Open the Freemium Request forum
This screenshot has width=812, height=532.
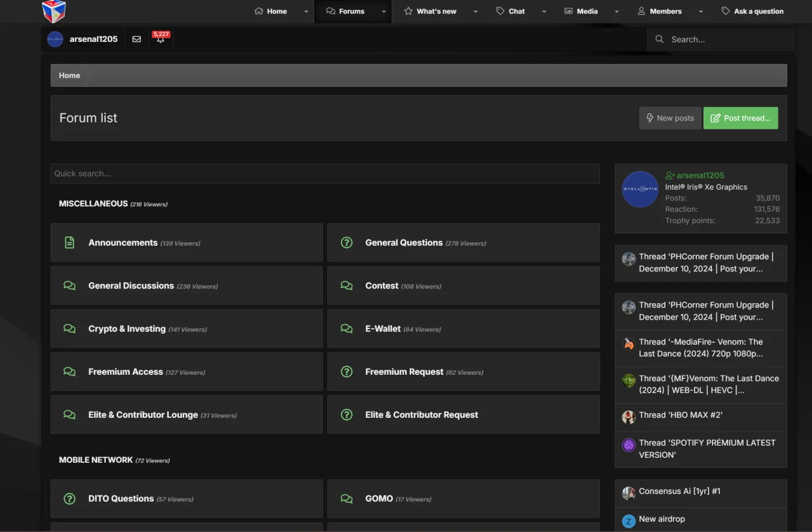[x=405, y=372]
